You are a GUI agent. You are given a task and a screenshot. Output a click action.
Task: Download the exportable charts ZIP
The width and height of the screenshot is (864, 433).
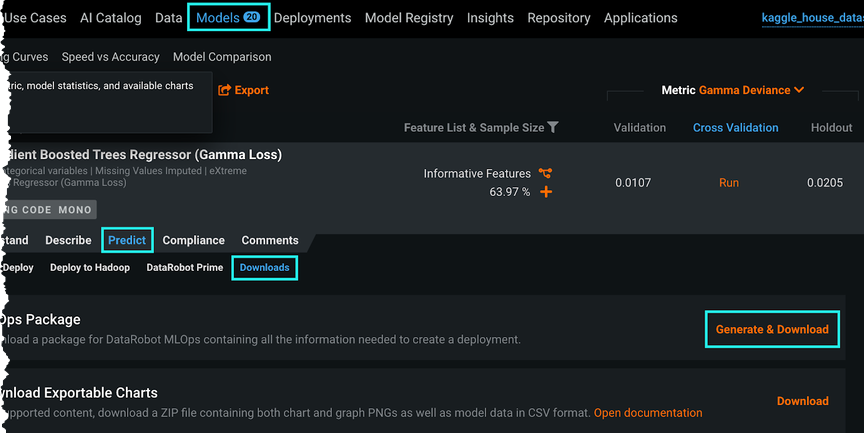802,401
